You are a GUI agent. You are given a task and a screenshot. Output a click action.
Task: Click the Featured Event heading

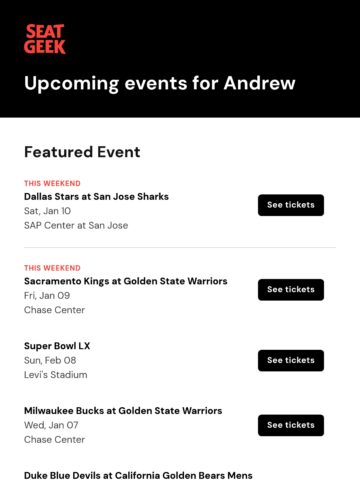tap(82, 152)
